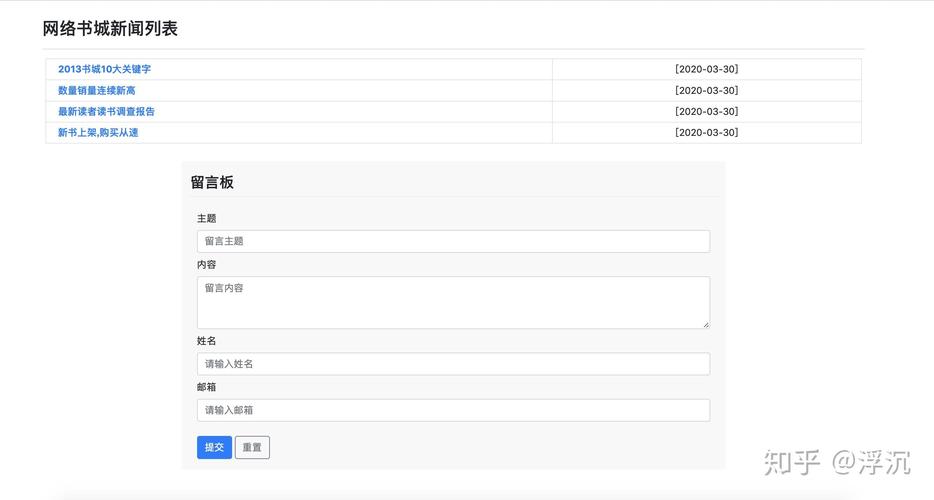Click the 内容 field label
Viewport: 934px width, 500px height.
(x=207, y=265)
